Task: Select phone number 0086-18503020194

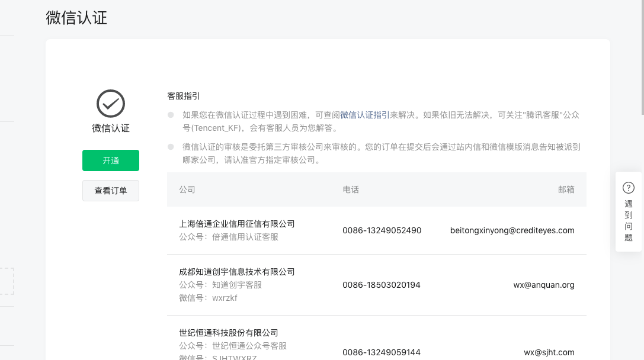Action: tap(382, 285)
